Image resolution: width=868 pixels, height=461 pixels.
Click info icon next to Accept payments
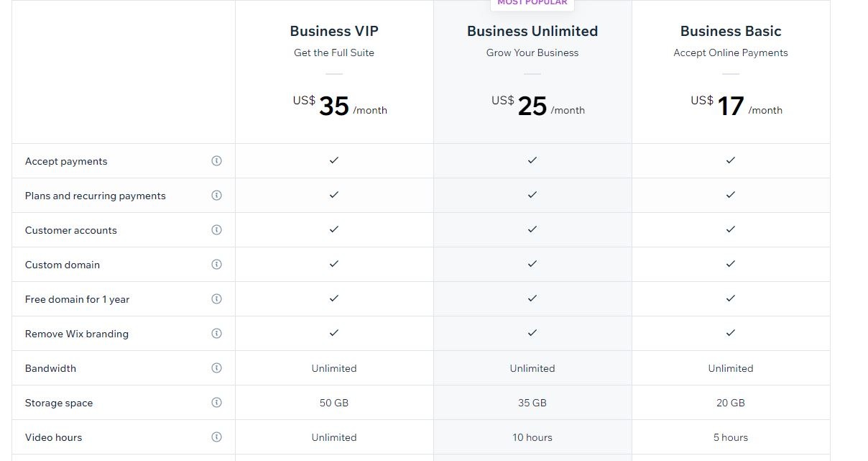[216, 161]
